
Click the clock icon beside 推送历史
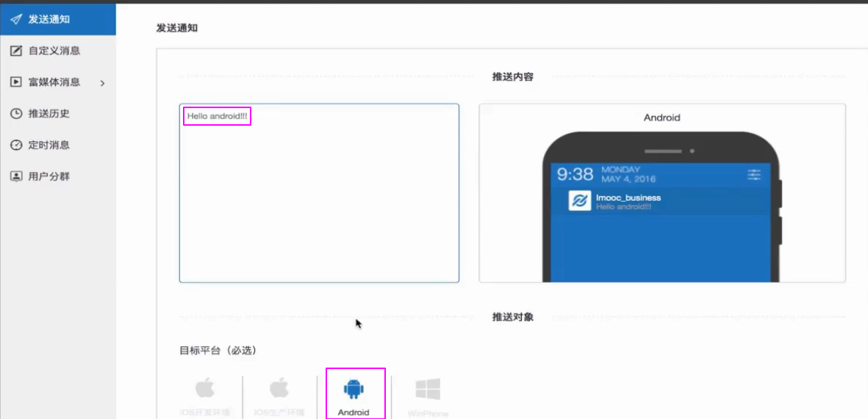17,113
